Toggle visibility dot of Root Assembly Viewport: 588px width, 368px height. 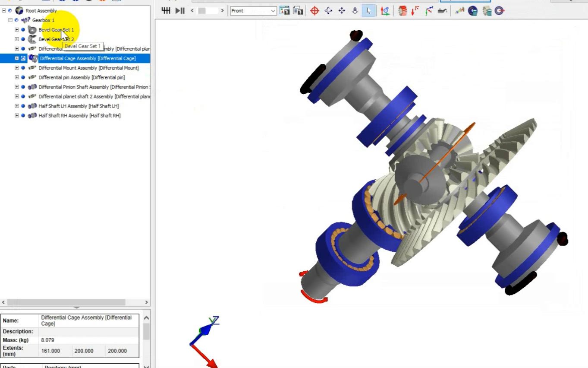point(10,10)
